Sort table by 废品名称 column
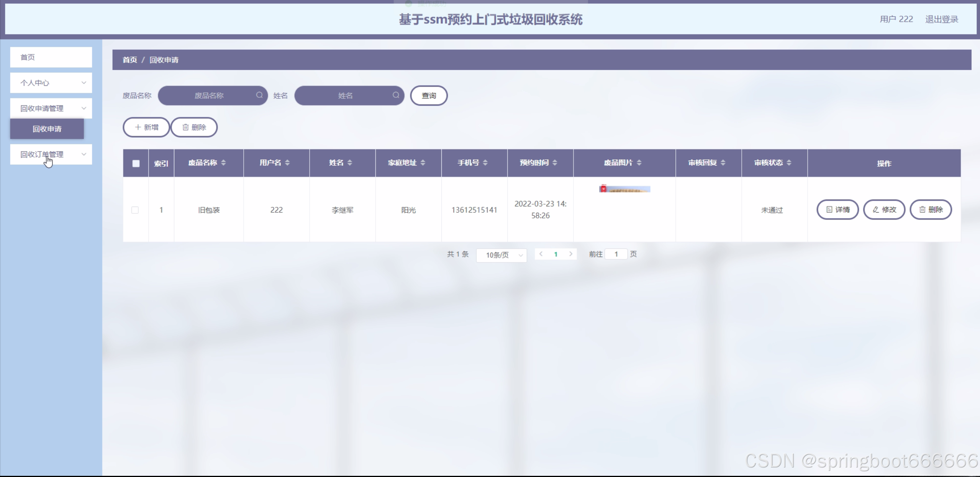980x477 pixels. [223, 163]
